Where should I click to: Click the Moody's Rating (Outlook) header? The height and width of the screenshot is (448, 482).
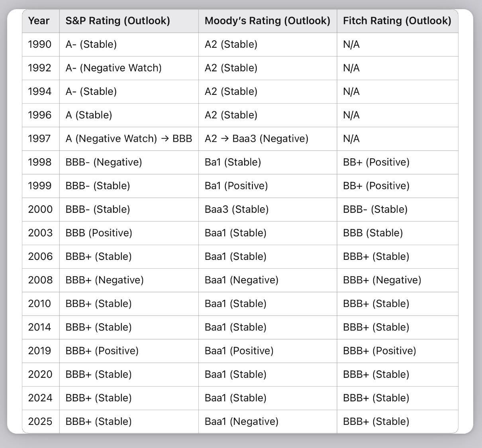[x=267, y=21]
